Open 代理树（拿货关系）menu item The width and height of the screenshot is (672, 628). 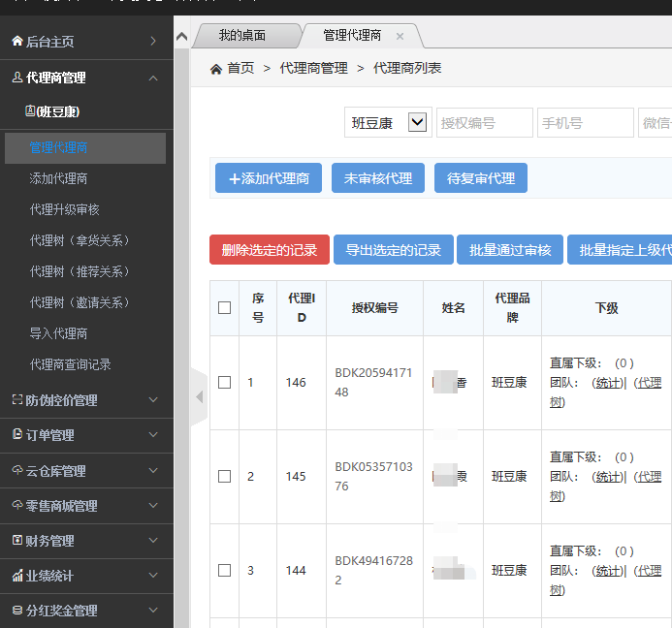click(x=80, y=240)
